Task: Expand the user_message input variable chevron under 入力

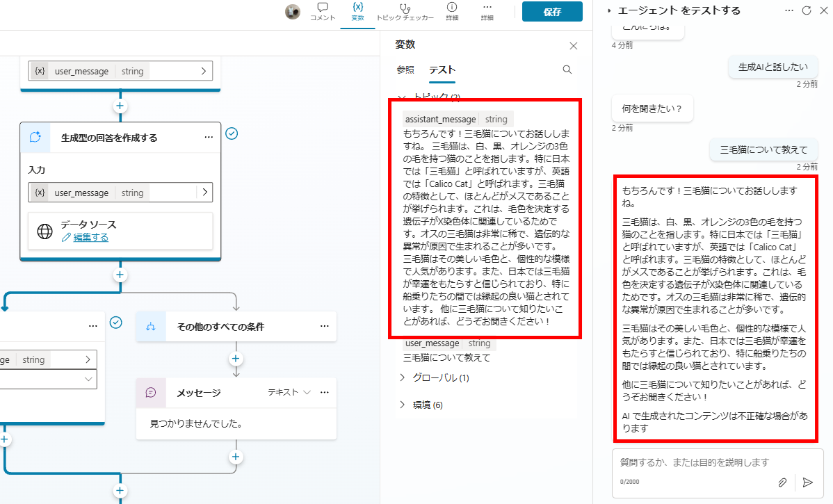Action: [x=205, y=193]
